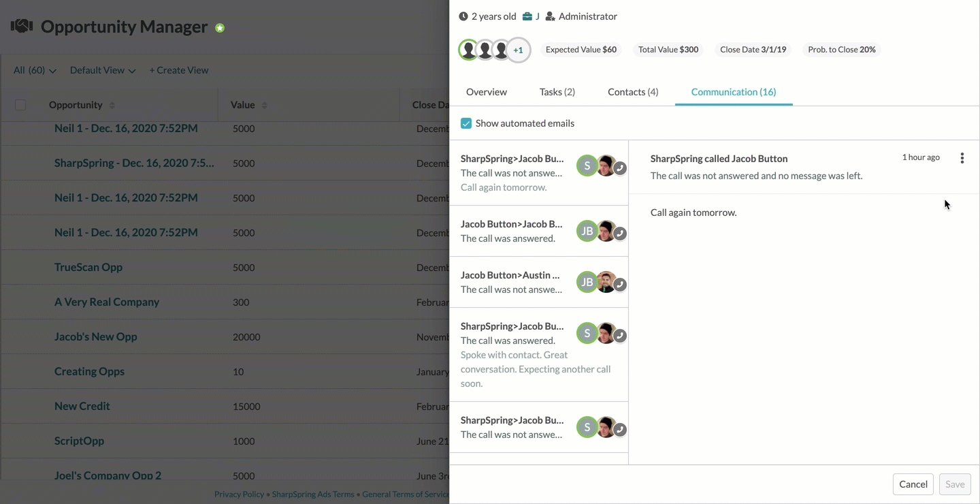
Task: Select the Call again tomorrow communication entry
Action: coord(539,173)
